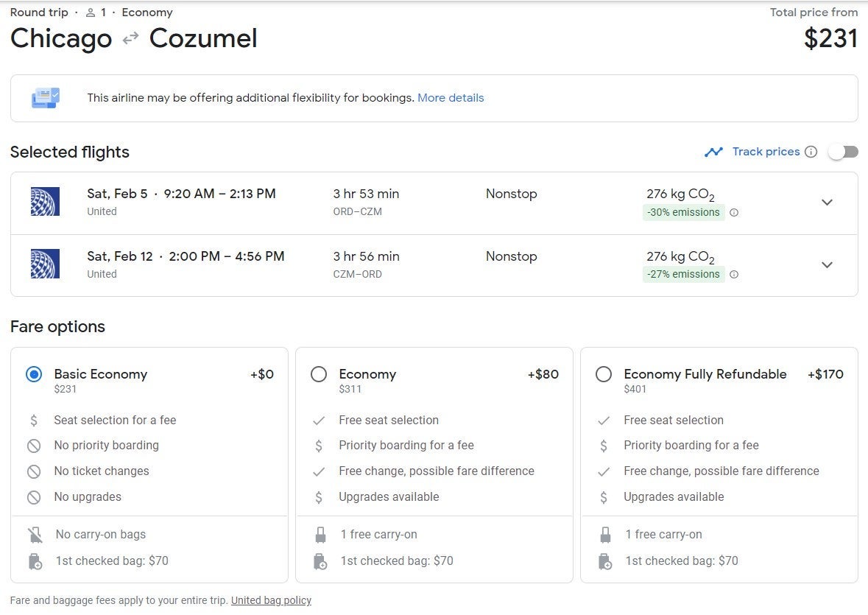The image size is (868, 615).
Task: Click the -27% emissions badge
Action: pyautogui.click(x=683, y=275)
